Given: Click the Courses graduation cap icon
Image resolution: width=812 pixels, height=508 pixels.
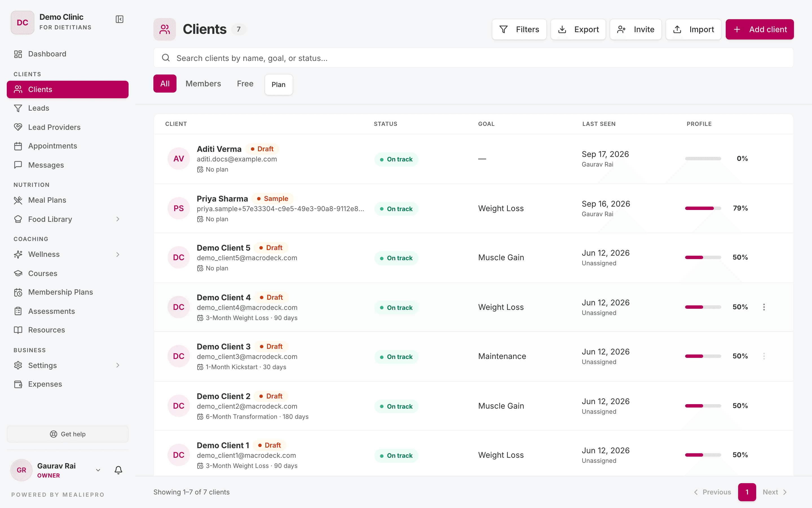Looking at the screenshot, I should [x=18, y=273].
